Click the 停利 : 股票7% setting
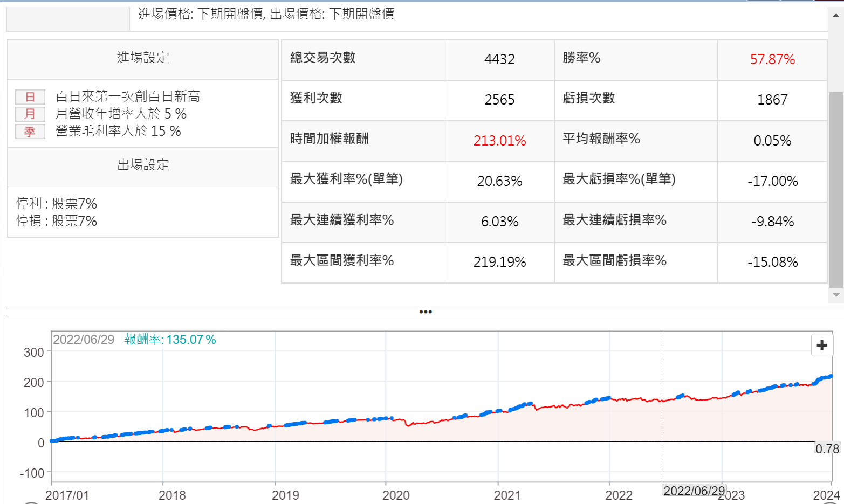 (x=57, y=204)
